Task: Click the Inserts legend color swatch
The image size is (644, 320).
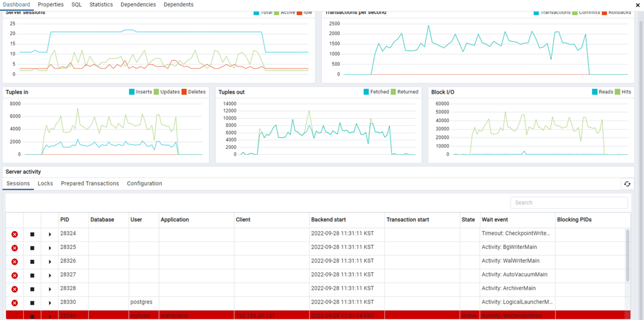Action: click(132, 92)
